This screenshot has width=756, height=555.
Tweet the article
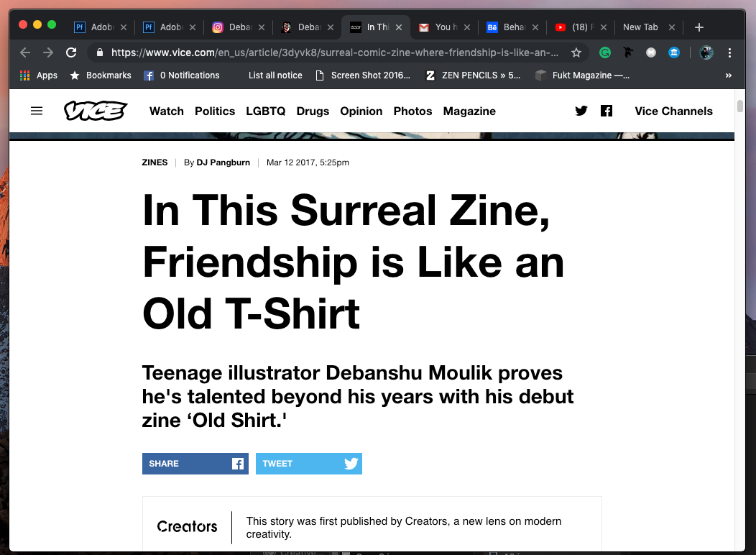point(308,464)
